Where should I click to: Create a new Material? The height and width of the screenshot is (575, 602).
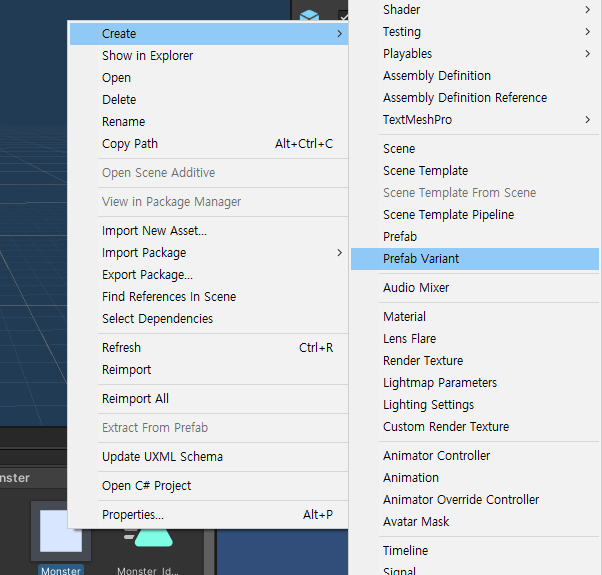click(475, 317)
